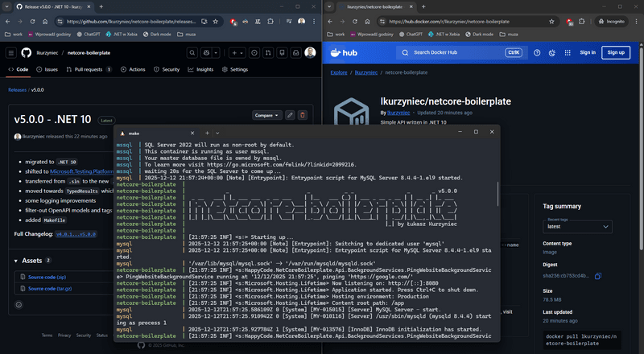Open the 'work' bookmarks folder in GitHub browser

tap(14, 34)
